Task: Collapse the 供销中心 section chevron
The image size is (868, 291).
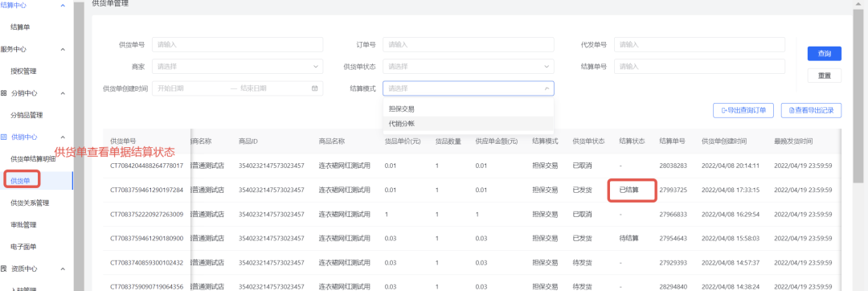Action: click(x=63, y=137)
